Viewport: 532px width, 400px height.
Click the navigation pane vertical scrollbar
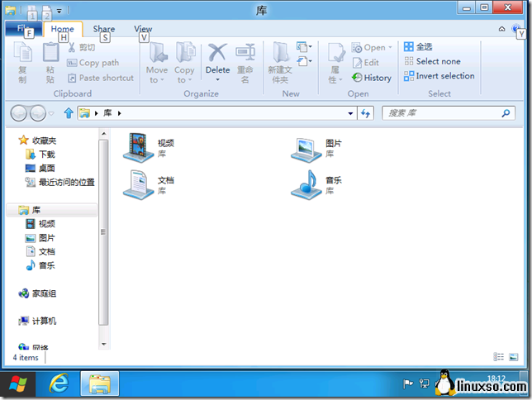click(x=103, y=231)
